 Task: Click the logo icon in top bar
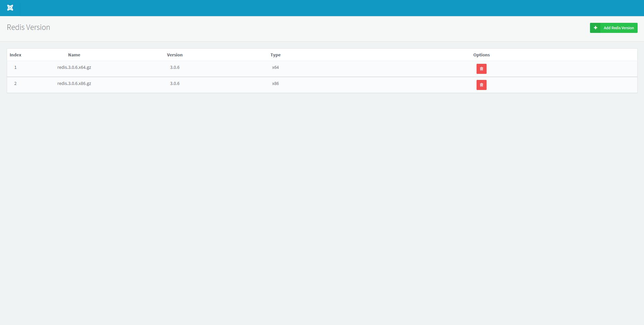pos(10,8)
